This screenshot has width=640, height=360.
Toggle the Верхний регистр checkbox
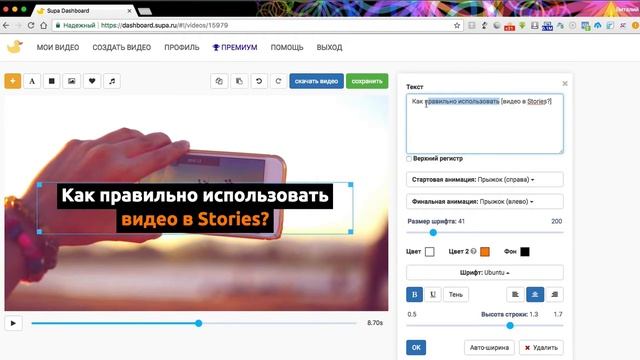(x=409, y=158)
